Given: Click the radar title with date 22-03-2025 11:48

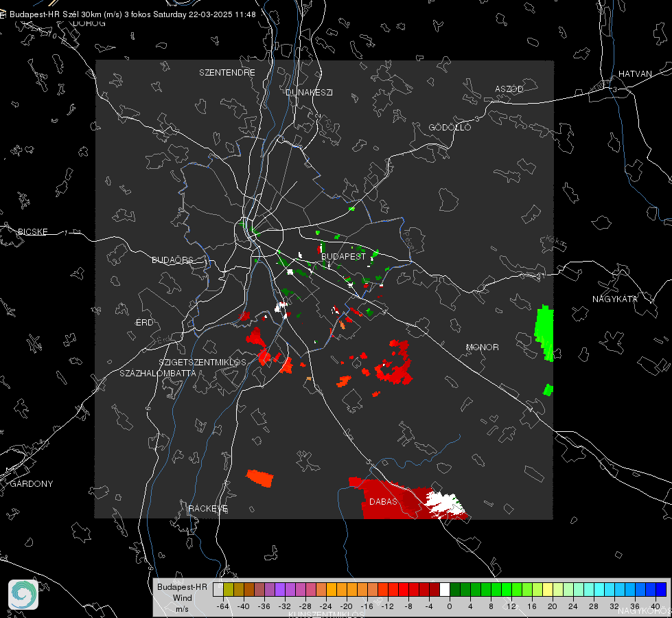Looking at the screenshot, I should (132, 14).
